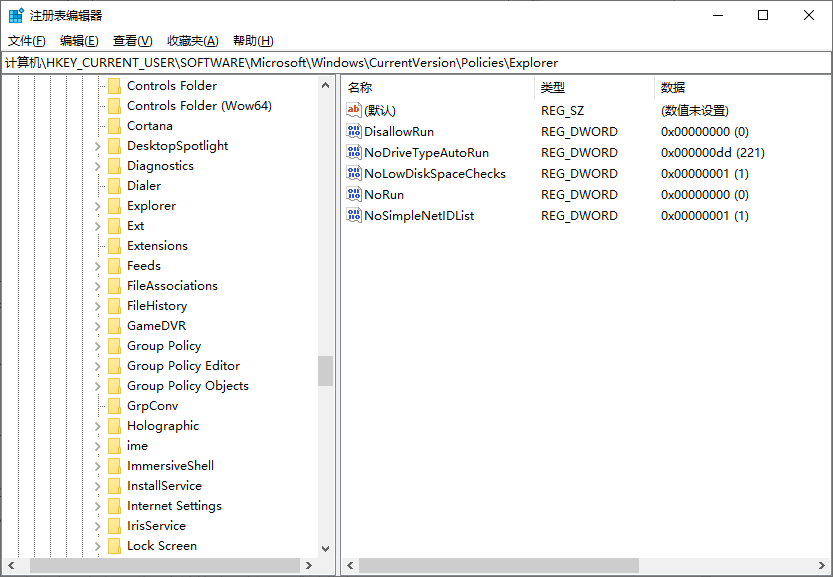
Task: Open the 编辑(E) menu
Action: (x=79, y=41)
